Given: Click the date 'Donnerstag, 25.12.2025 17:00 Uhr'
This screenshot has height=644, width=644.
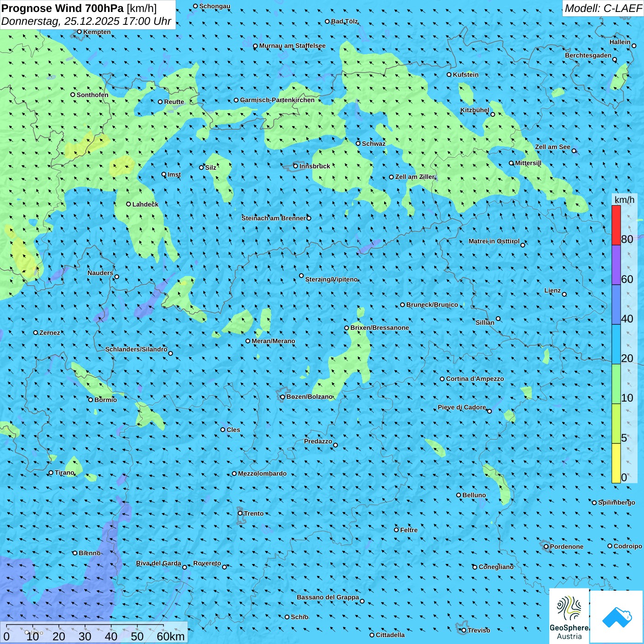Looking at the screenshot, I should 86,21.
